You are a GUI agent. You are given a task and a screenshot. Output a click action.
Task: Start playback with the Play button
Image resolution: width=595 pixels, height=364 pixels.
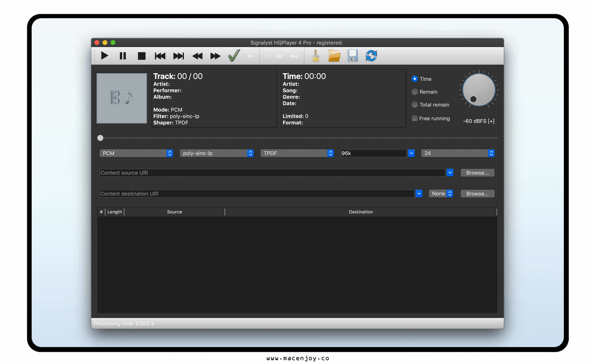point(105,56)
